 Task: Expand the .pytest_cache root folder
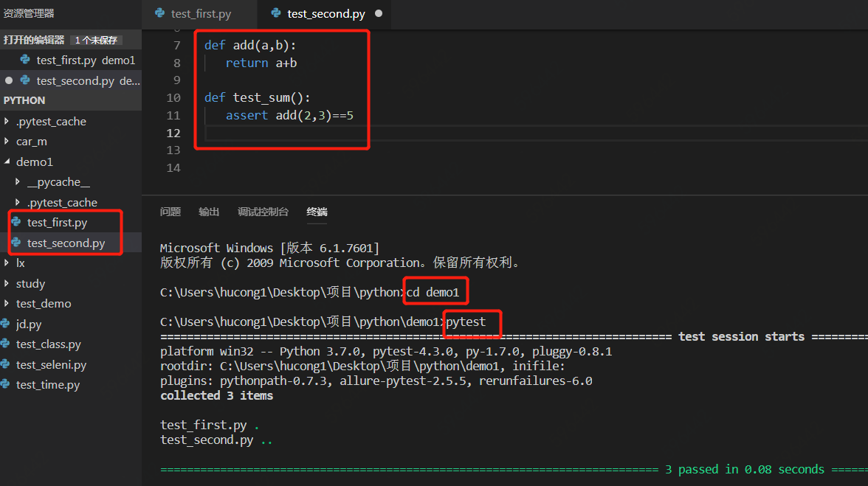click(x=7, y=122)
